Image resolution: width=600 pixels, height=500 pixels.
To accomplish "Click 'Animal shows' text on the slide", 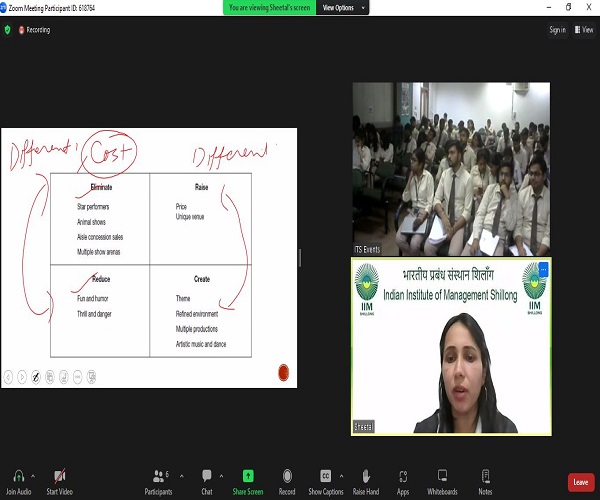I will tap(91, 222).
